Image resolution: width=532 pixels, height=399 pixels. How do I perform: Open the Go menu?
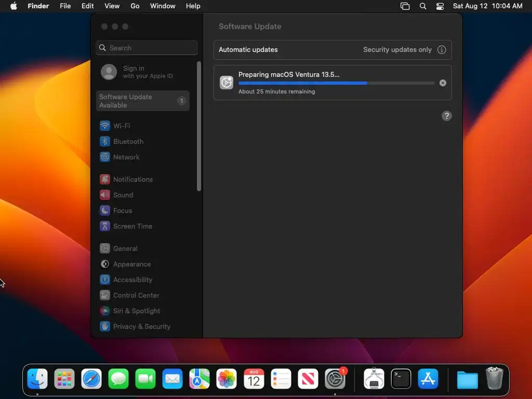click(135, 6)
